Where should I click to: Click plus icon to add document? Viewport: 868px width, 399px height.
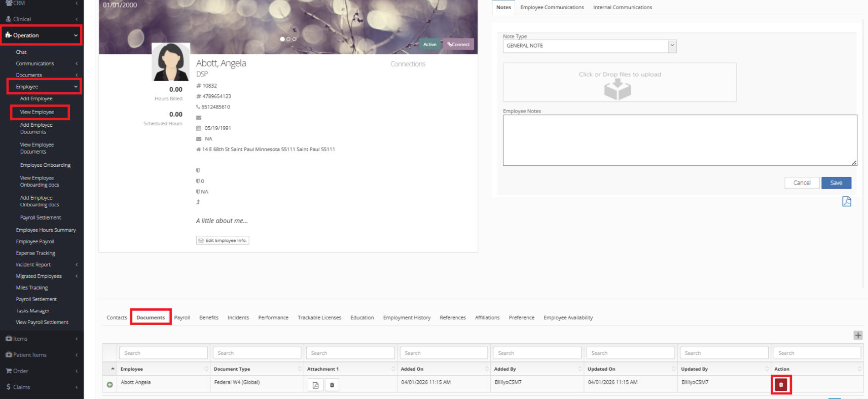tap(858, 335)
